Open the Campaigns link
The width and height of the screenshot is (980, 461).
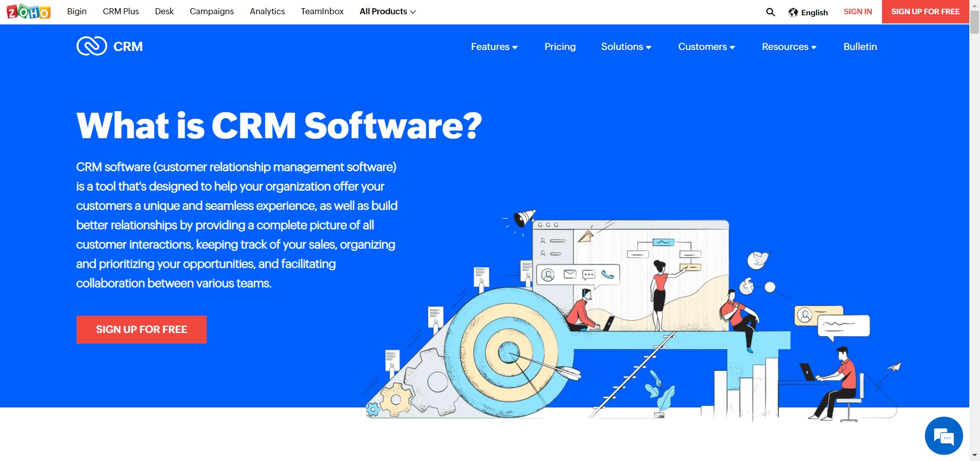[x=212, y=11]
